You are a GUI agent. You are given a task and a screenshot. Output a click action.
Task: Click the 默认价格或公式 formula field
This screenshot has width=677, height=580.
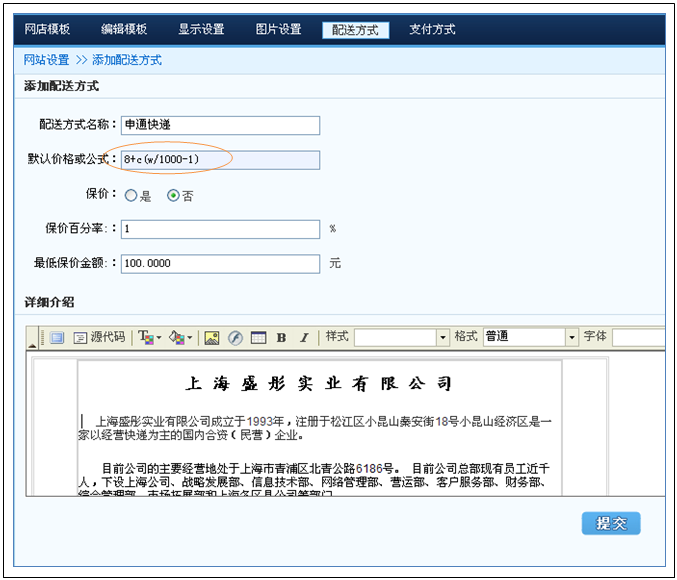pyautogui.click(x=220, y=160)
